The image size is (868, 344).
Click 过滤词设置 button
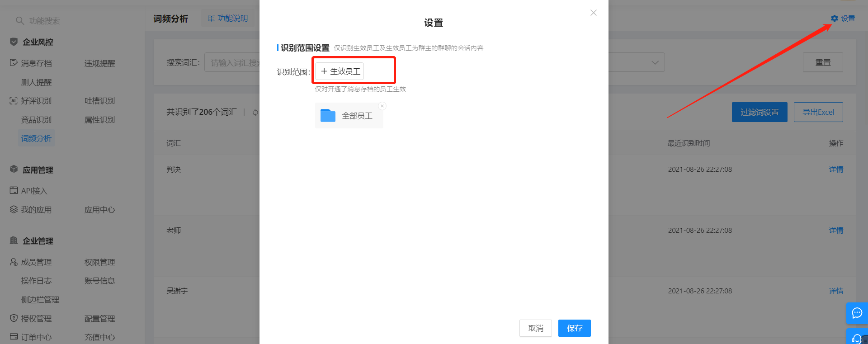759,112
